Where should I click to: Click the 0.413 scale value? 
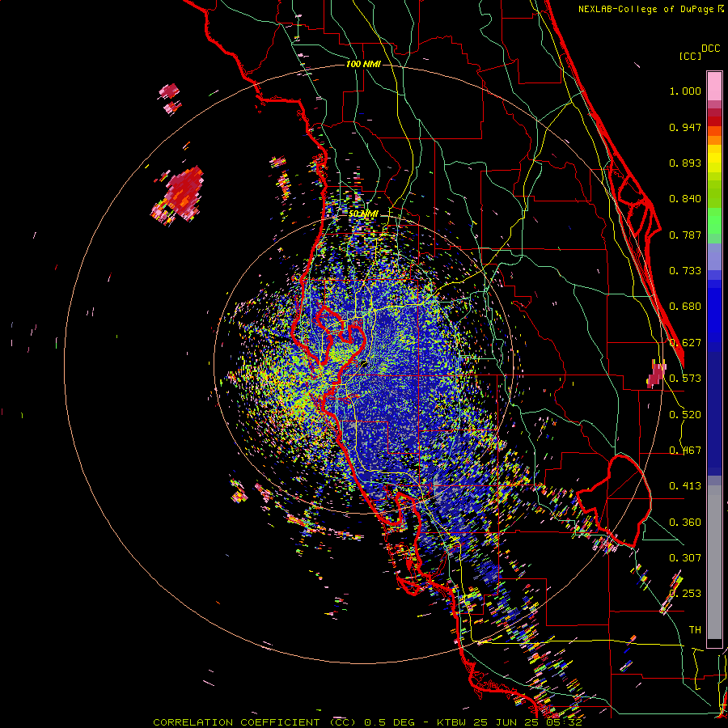685,486
